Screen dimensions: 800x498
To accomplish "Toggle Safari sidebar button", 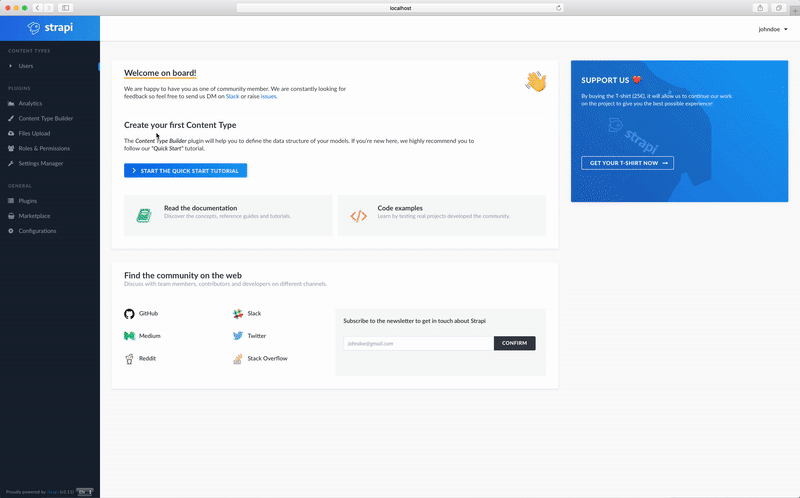I will pyautogui.click(x=66, y=8).
